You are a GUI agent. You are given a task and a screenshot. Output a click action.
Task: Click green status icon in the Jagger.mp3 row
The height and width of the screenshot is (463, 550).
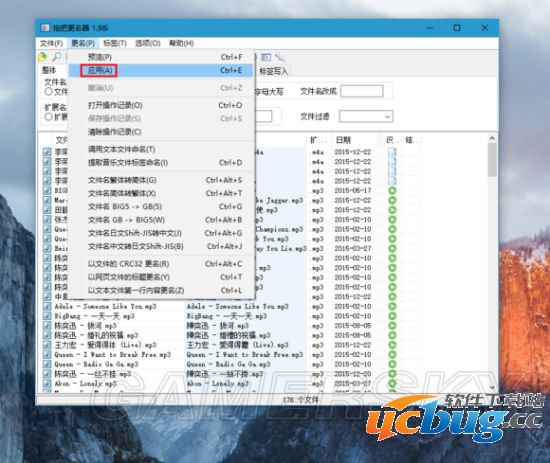(392, 200)
